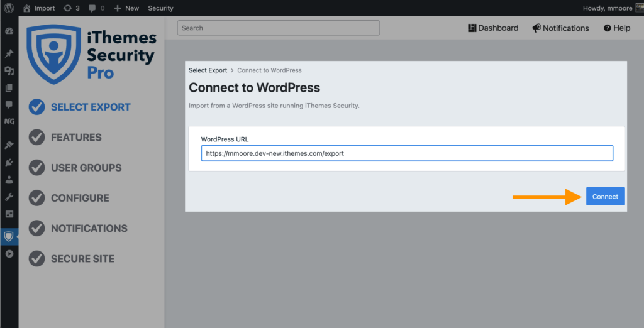Open Dashboard in the WordPress sidebar
Screen dimensions: 644x328
pos(9,31)
